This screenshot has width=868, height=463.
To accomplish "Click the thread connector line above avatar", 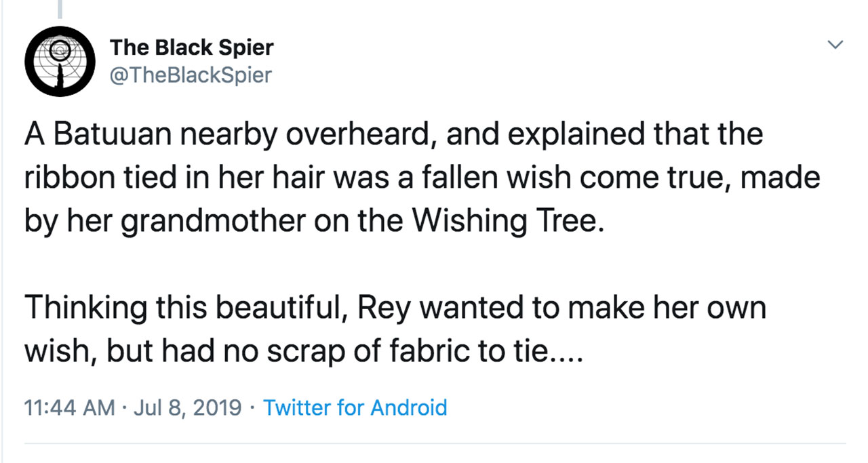I will [60, 8].
